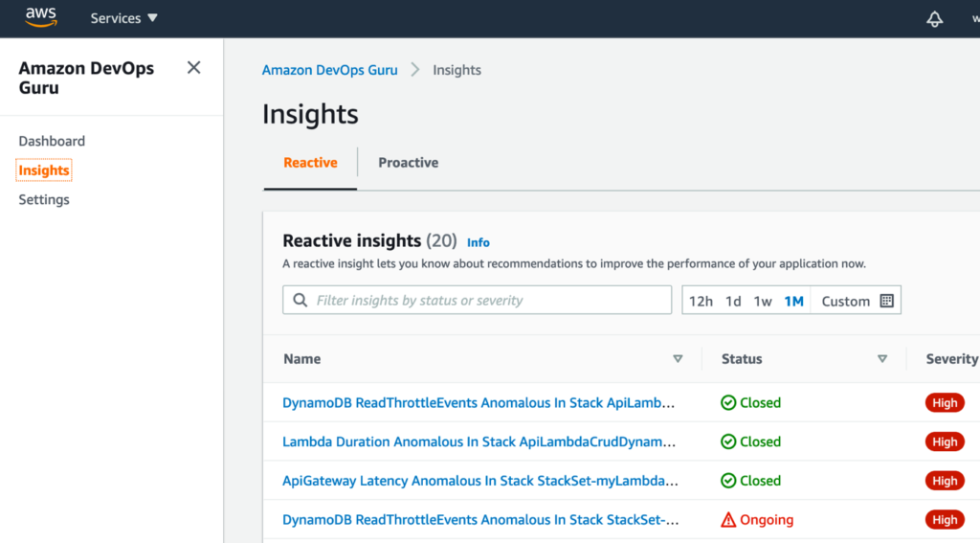
Task: Click the magnifier icon in filter box
Action: tap(300, 301)
